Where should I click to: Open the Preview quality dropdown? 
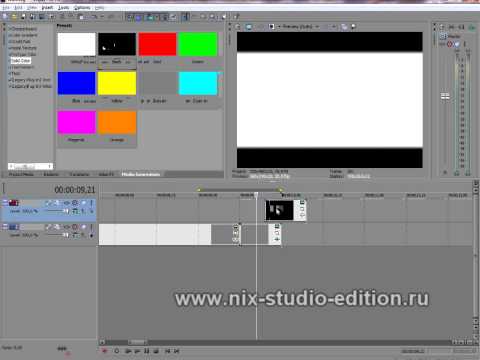(x=301, y=26)
